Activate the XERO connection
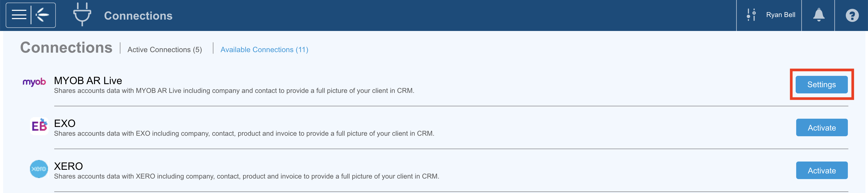Screen dimensions: 868x193 (822, 171)
